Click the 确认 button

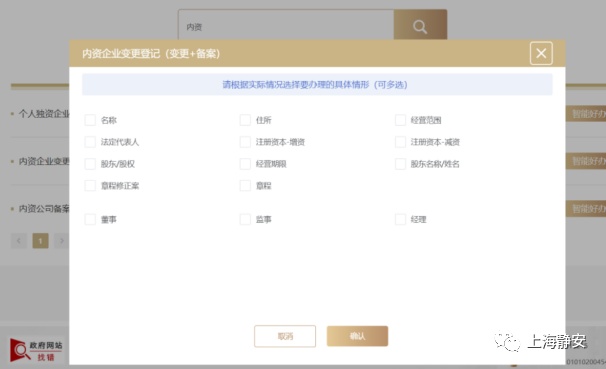click(x=357, y=336)
